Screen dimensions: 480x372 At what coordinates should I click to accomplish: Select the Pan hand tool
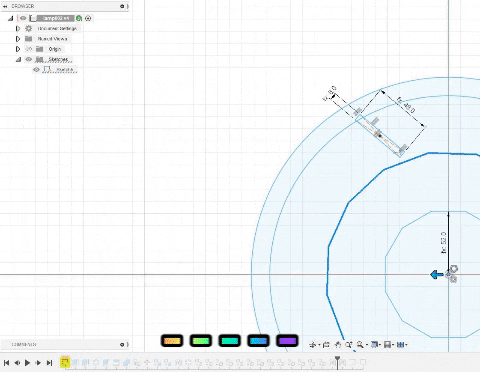[337, 345]
